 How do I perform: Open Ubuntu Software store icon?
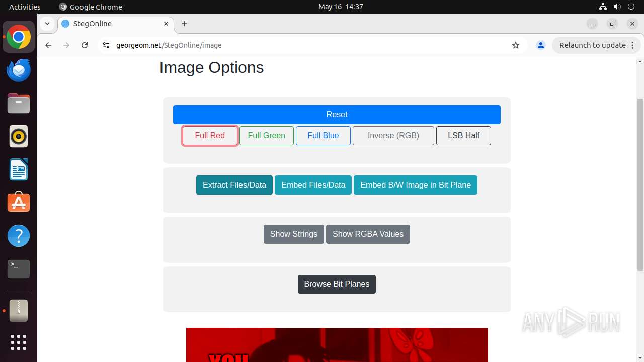[x=19, y=203]
